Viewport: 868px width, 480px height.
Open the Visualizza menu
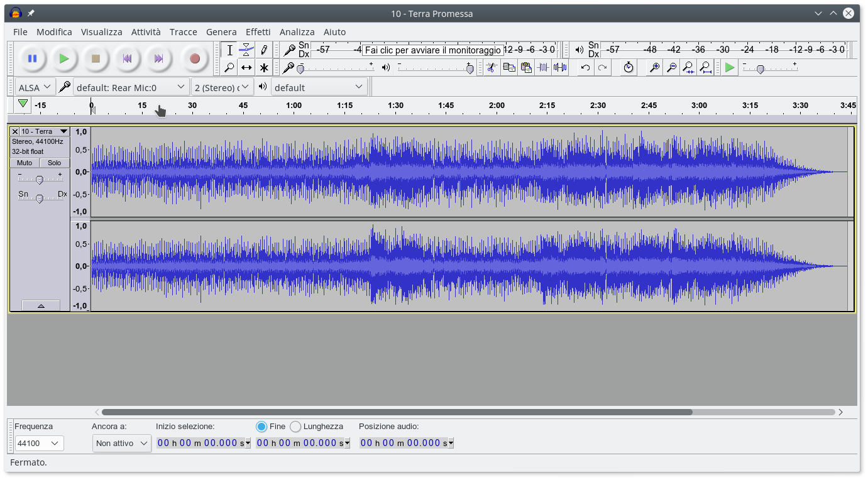coord(102,32)
